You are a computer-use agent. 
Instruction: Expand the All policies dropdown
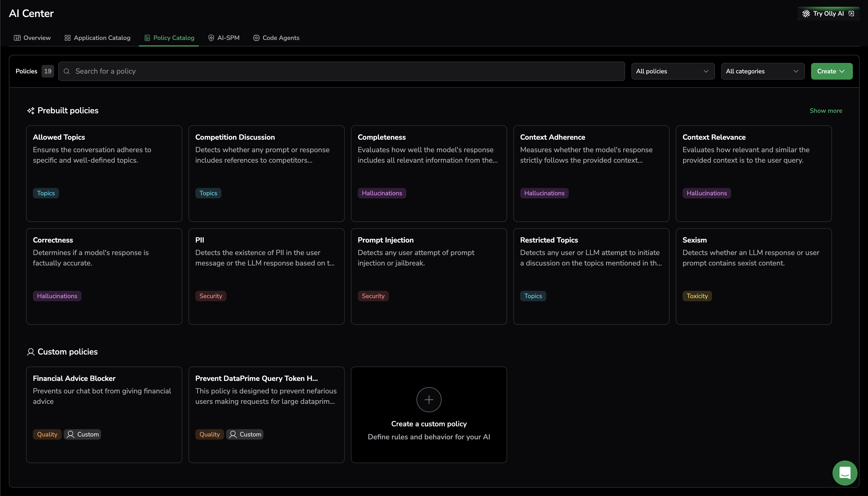point(673,71)
